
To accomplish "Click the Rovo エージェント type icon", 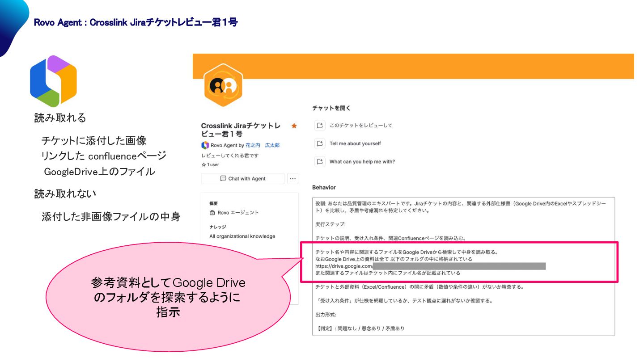I will pyautogui.click(x=212, y=213).
